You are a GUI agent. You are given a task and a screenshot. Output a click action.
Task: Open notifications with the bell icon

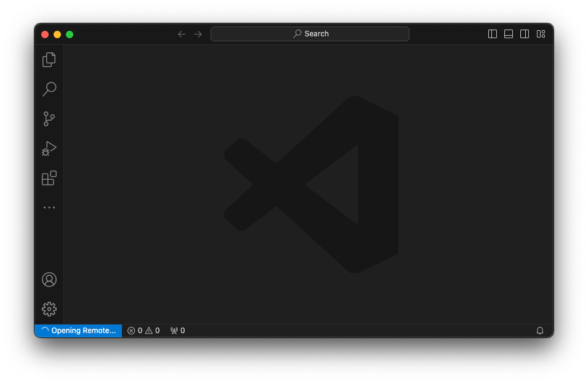point(539,331)
